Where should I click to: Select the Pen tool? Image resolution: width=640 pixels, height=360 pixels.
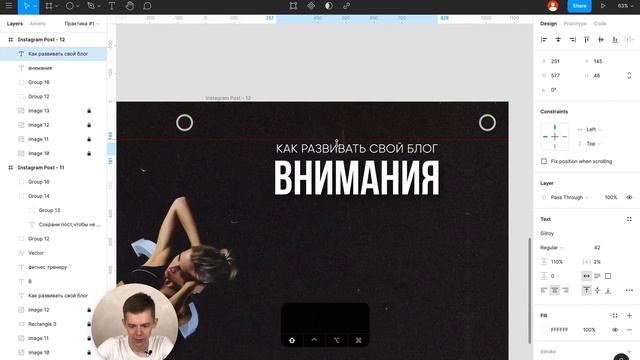point(91,6)
